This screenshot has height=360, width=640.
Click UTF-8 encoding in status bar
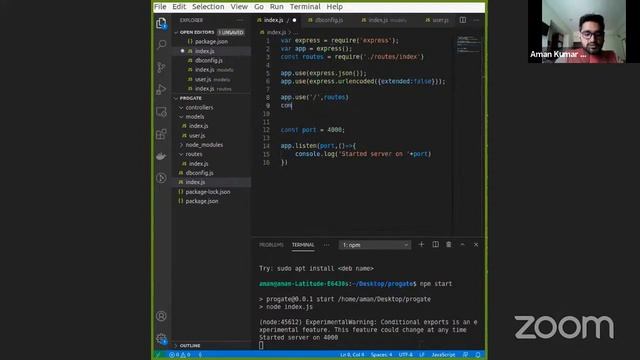click(x=406, y=355)
